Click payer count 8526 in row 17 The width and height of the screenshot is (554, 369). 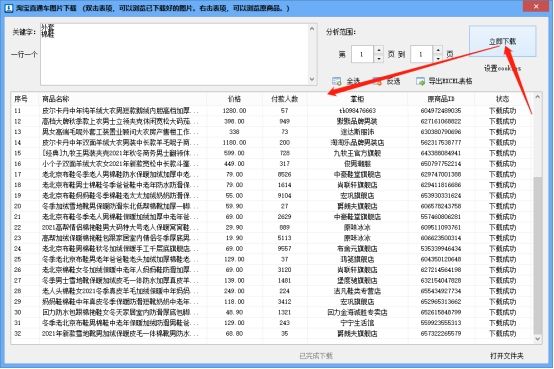tap(284, 174)
